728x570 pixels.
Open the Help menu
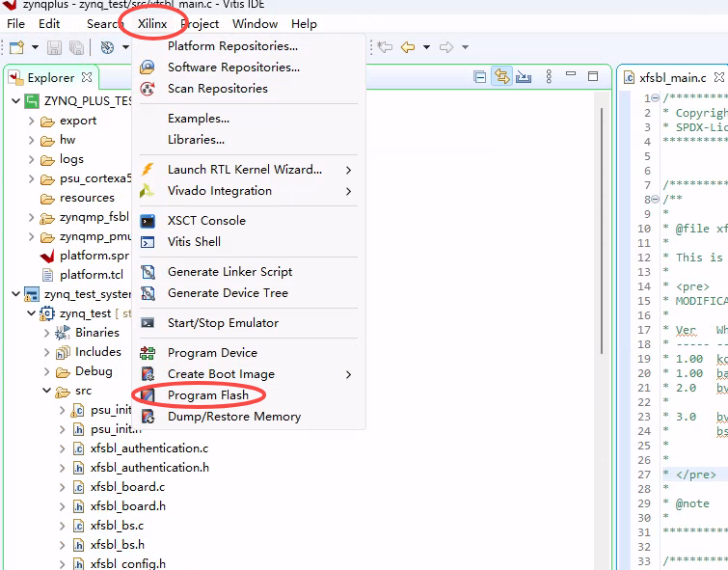click(304, 24)
